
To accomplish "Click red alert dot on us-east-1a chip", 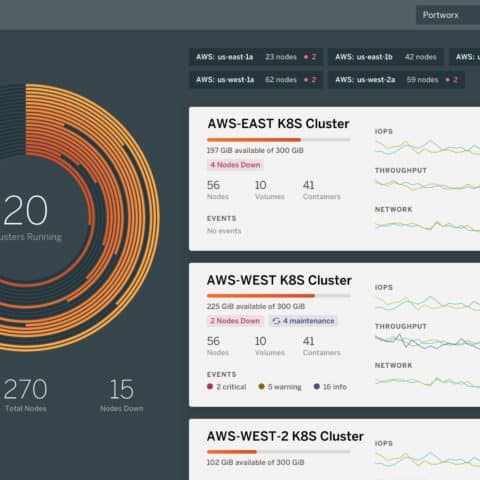I will pos(306,57).
